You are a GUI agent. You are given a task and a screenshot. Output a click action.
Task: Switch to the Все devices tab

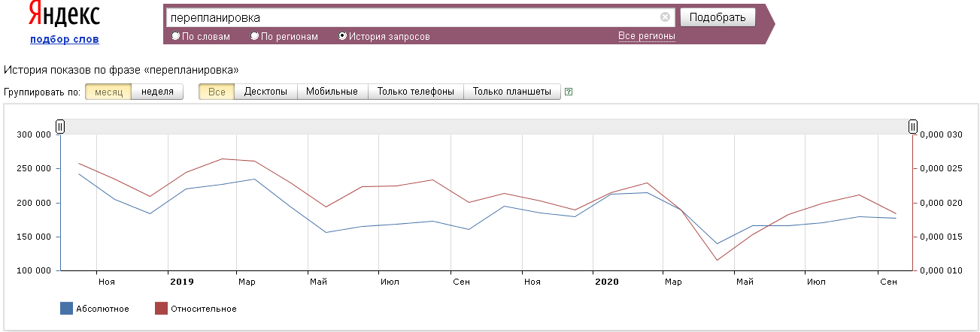pos(217,92)
